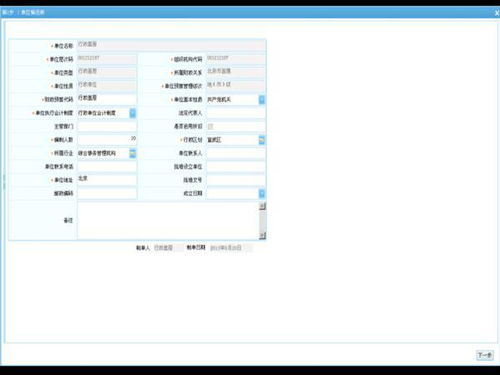Expand the 单位执行会计制度 dropdown

point(133,113)
